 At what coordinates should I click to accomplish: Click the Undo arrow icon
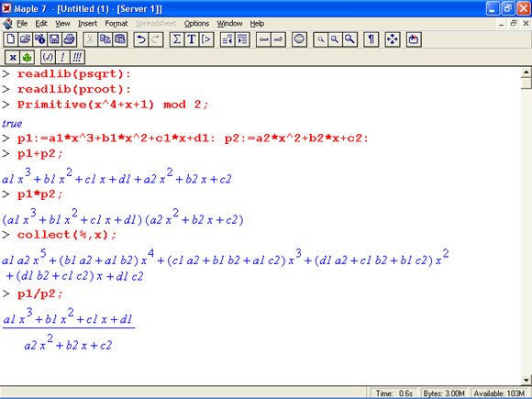[x=141, y=39]
